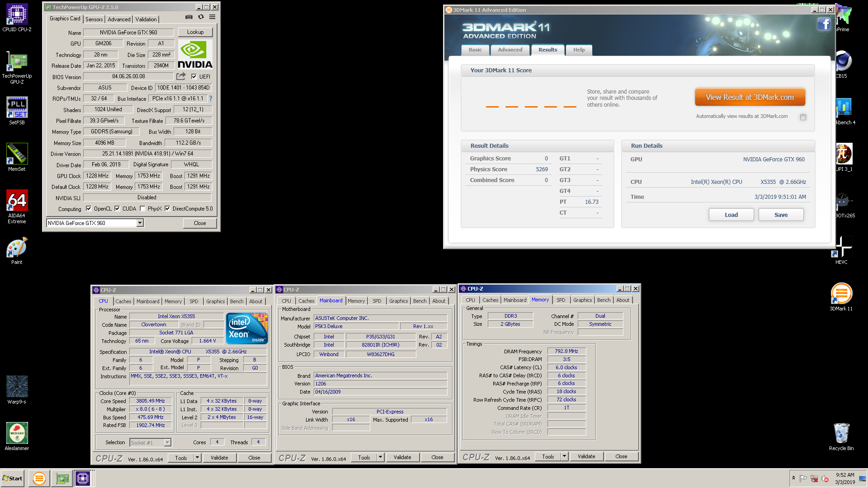
Task: Switch to the Basic tab in 3DMark 11
Action: [475, 50]
